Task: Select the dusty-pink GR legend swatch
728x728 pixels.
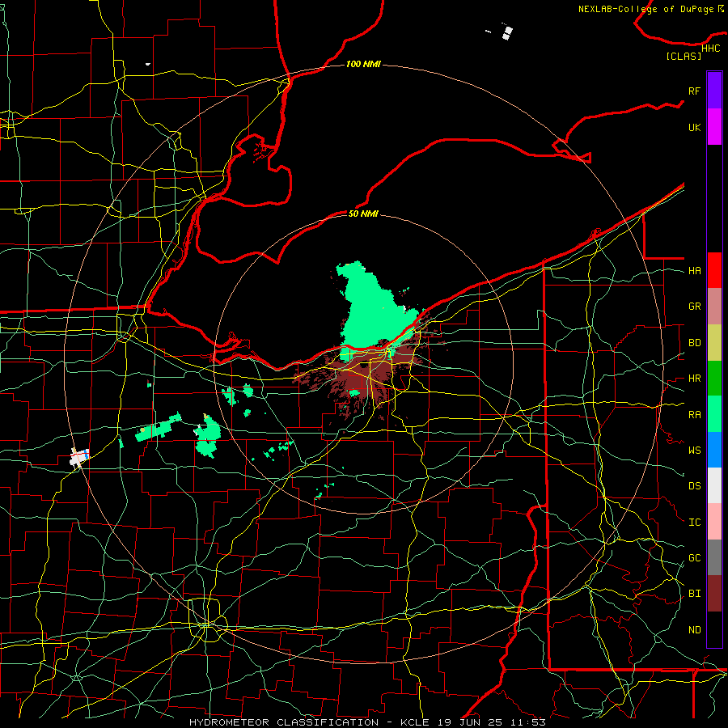Action: pos(714,307)
